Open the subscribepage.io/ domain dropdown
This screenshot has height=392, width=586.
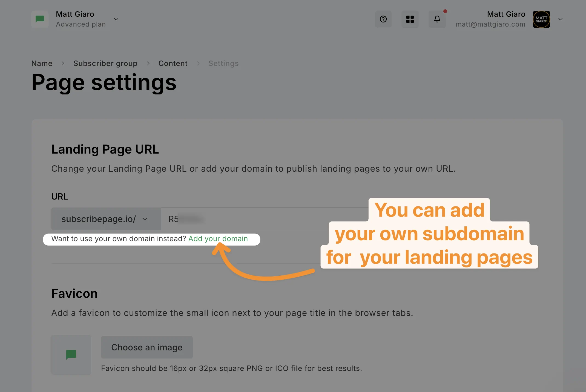click(x=106, y=219)
